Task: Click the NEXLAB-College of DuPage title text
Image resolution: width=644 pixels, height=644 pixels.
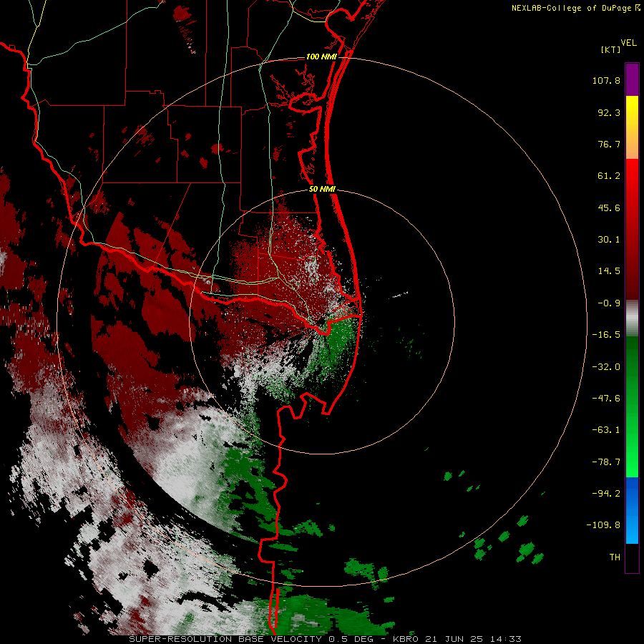Action: coord(572,8)
